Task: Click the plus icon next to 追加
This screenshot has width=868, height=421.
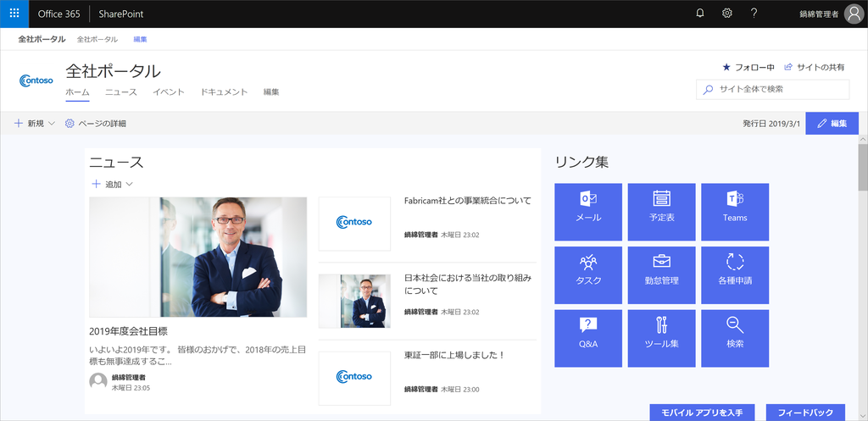Action: point(97,184)
